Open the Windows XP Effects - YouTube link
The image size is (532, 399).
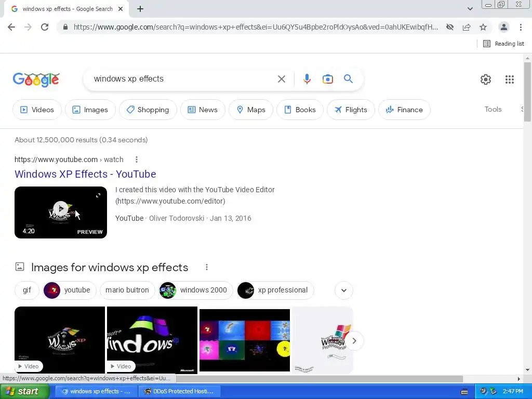point(85,174)
